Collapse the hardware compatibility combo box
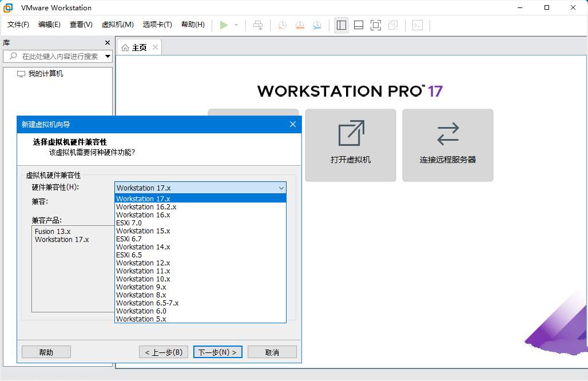This screenshot has height=381, width=588. 281,188
